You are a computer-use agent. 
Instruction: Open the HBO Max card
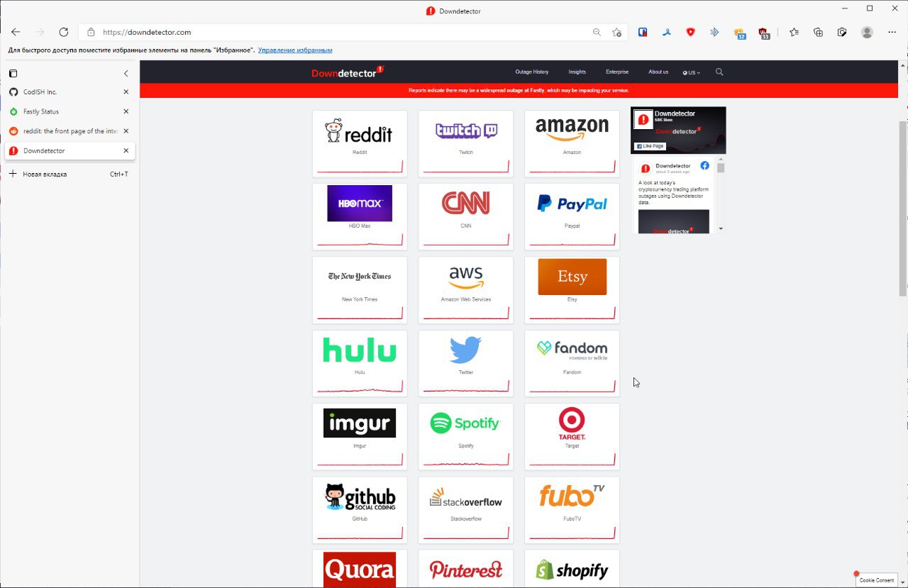(x=360, y=216)
